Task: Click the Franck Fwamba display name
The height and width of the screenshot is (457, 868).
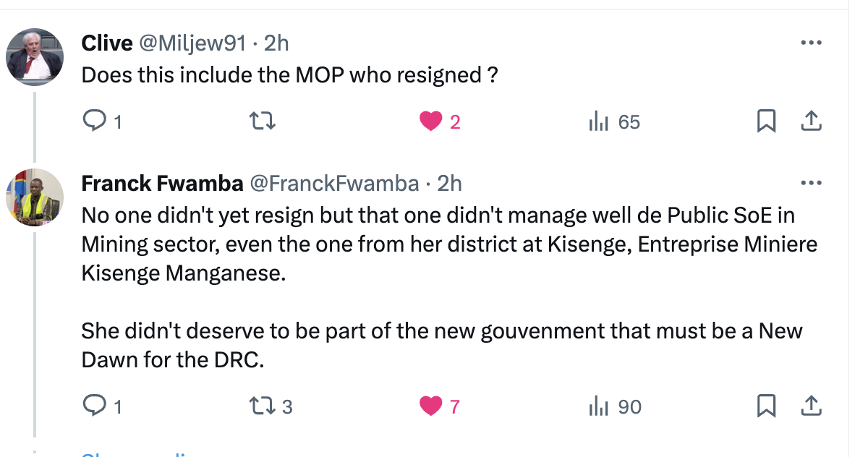Action: (161, 183)
